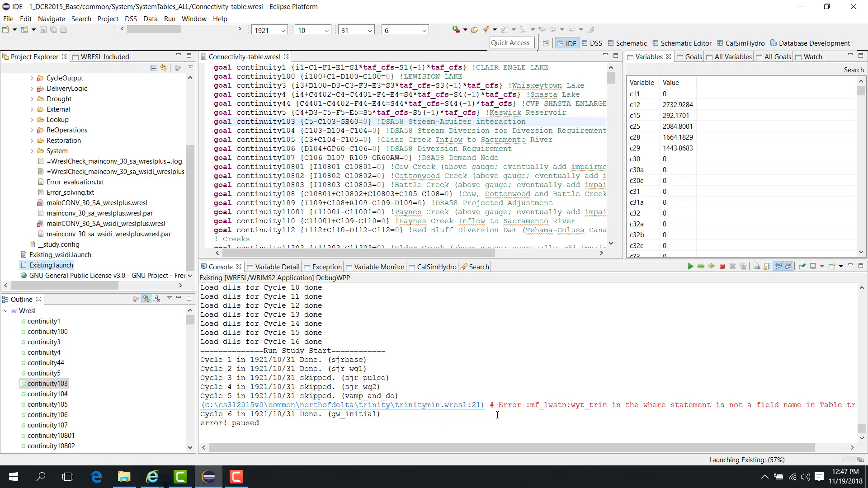Toggle Pin Console icon
This screenshot has height=488, width=868.
pos(802,267)
